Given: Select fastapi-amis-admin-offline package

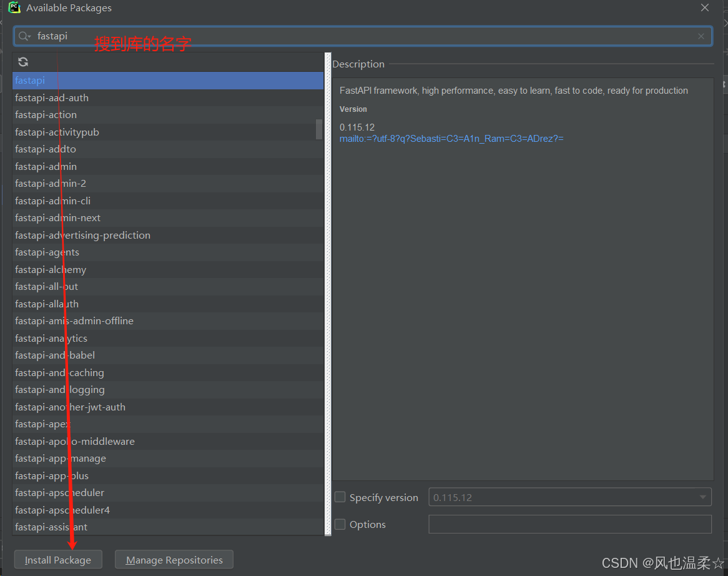Looking at the screenshot, I should pos(168,321).
